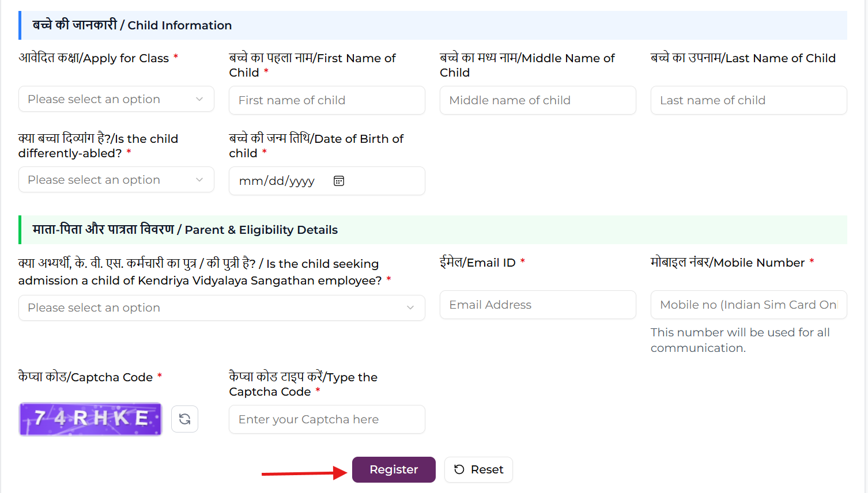Click the captcha refresh icon

coord(184,419)
